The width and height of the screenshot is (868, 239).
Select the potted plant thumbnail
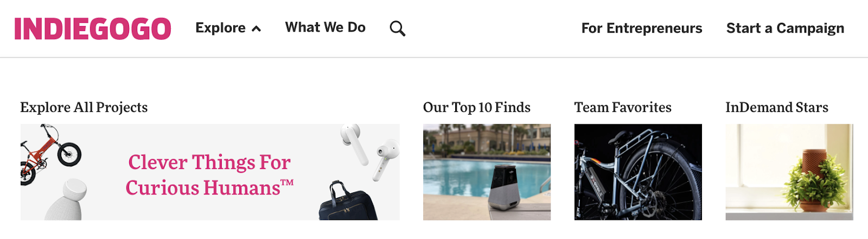point(789,172)
